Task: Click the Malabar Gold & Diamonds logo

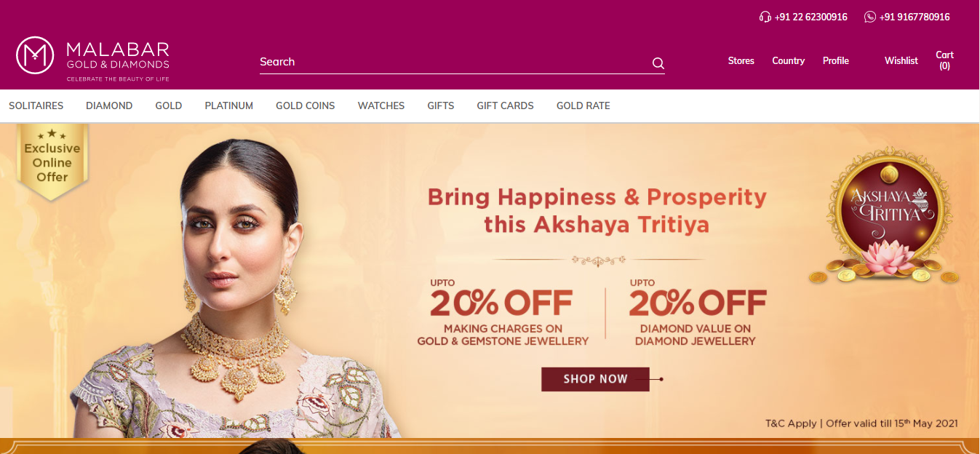Action: point(92,58)
